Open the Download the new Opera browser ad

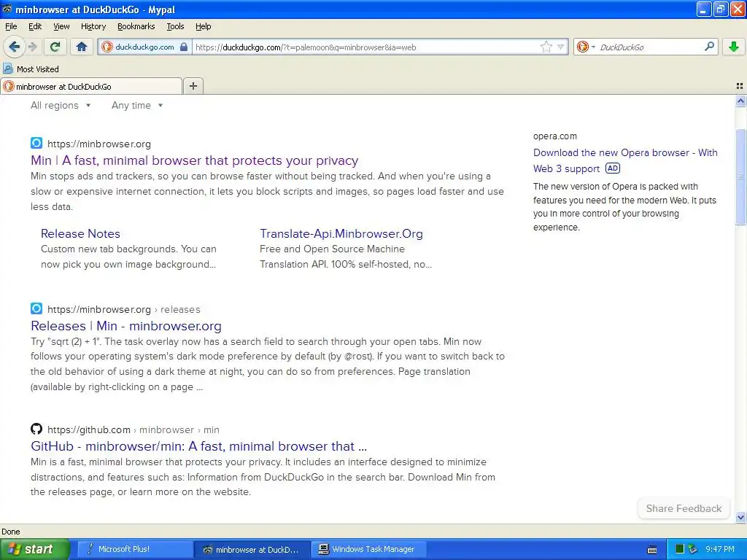[625, 160]
